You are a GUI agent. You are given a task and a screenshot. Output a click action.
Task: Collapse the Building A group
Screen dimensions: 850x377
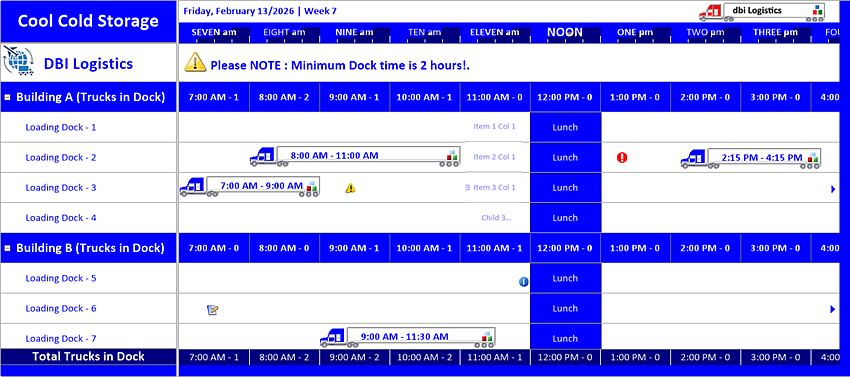point(8,98)
